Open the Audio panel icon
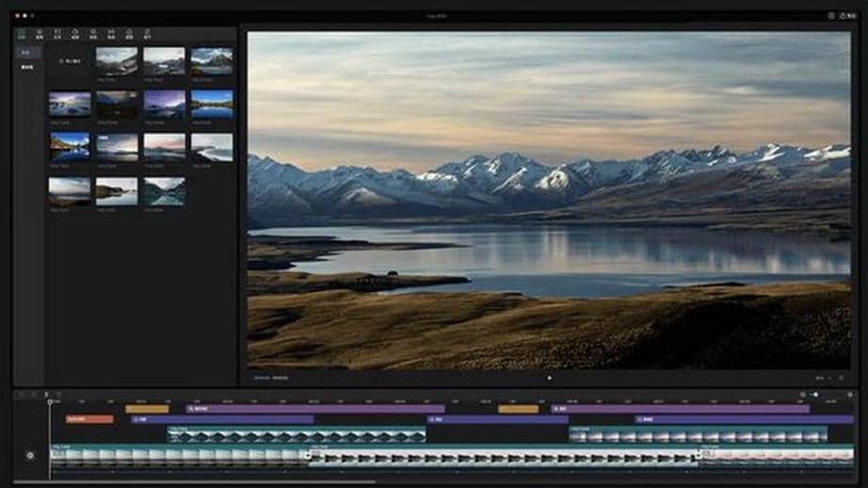 click(x=40, y=34)
